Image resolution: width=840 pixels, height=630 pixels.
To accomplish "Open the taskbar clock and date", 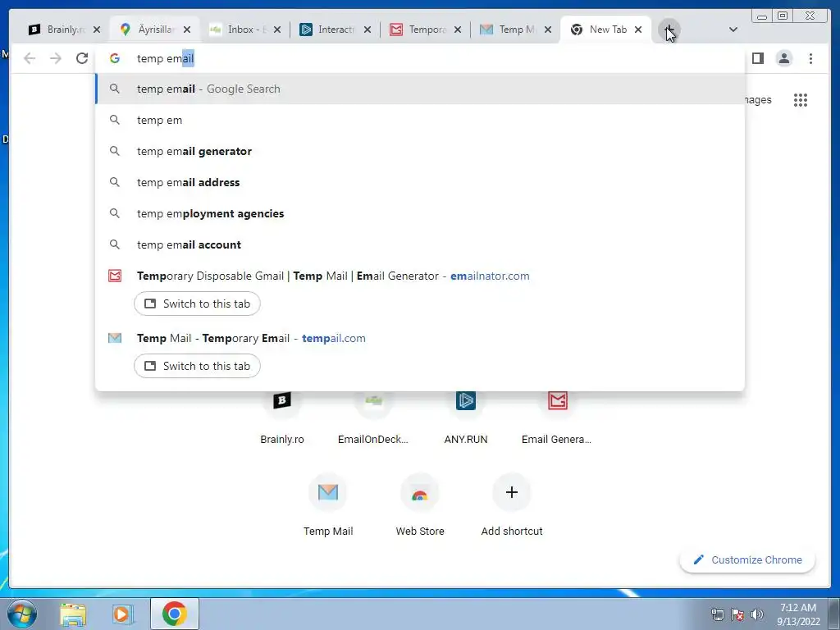I will 798,614.
